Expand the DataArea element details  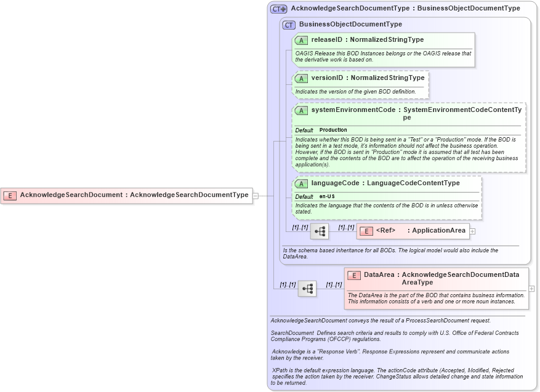(530, 288)
